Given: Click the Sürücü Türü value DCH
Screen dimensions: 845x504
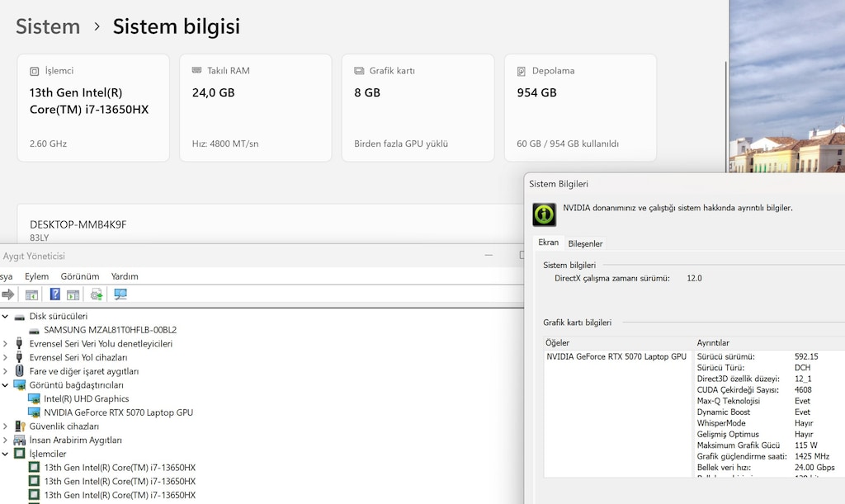Looking at the screenshot, I should [802, 368].
